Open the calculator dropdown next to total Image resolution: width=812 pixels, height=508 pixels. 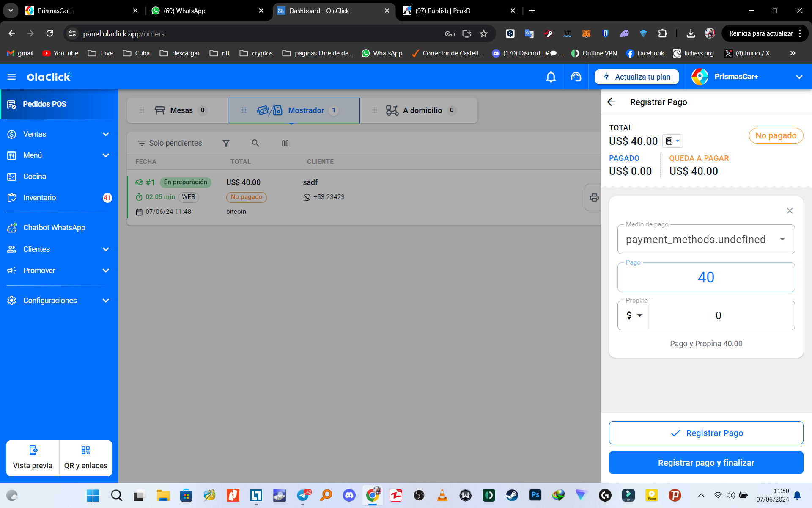(672, 141)
